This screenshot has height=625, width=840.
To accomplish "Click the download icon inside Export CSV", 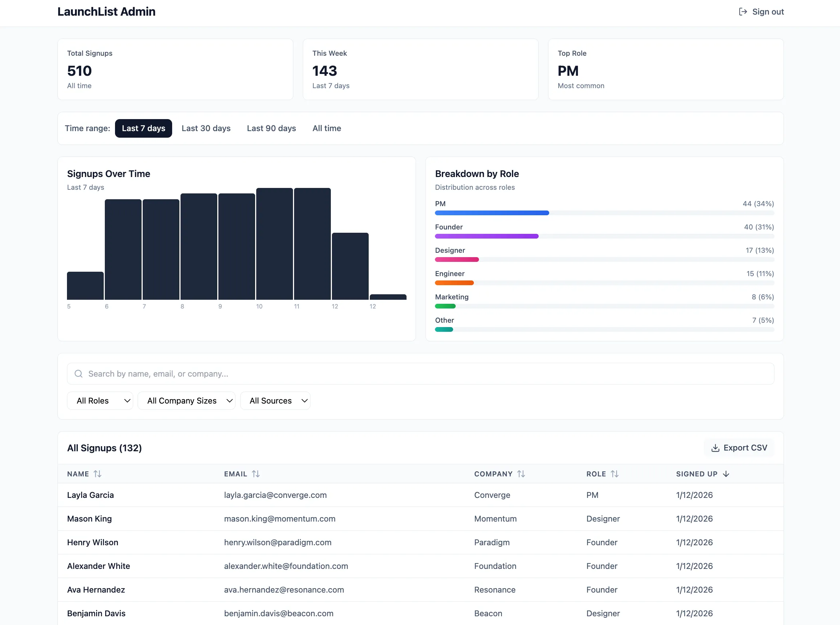I will [x=715, y=448].
